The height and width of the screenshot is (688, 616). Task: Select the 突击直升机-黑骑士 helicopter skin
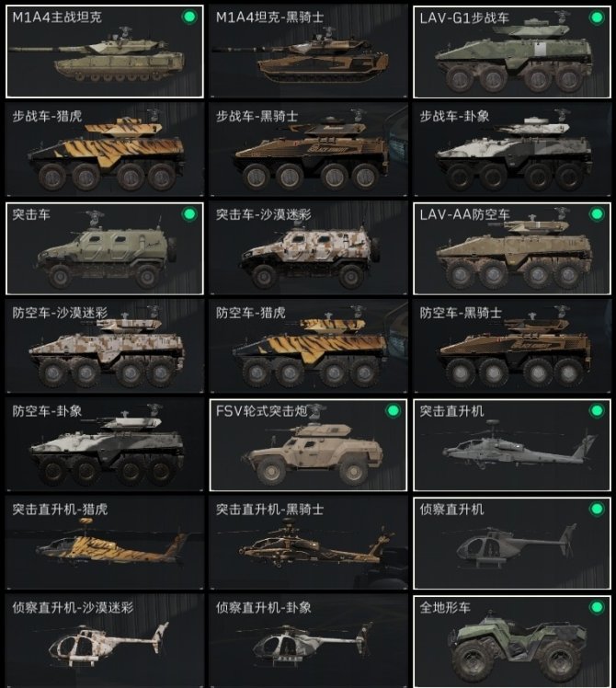(308, 544)
